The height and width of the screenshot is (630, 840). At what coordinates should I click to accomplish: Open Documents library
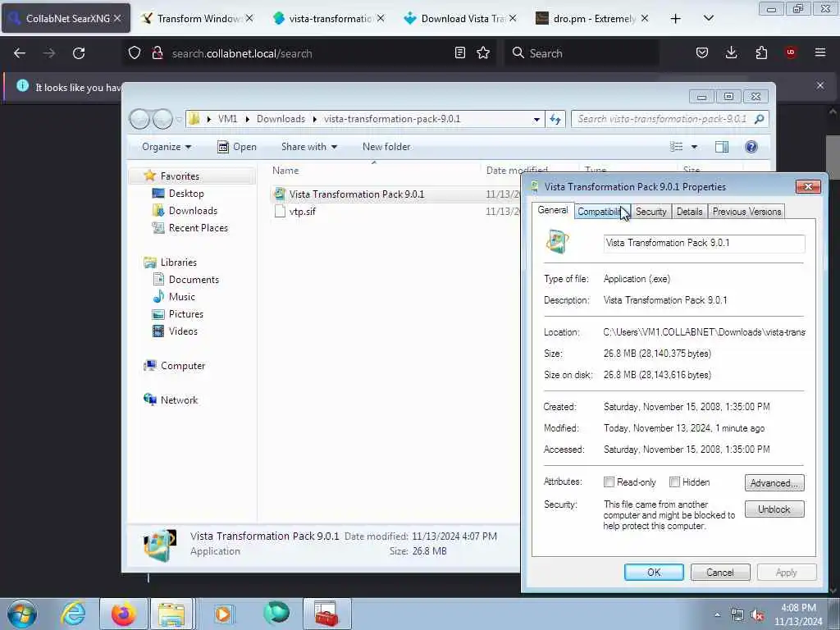tap(194, 280)
